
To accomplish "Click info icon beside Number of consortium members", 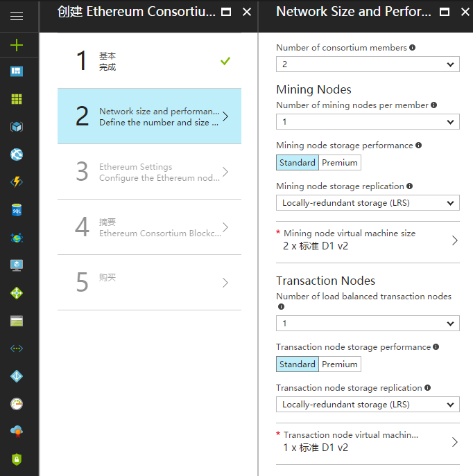I will click(x=413, y=48).
